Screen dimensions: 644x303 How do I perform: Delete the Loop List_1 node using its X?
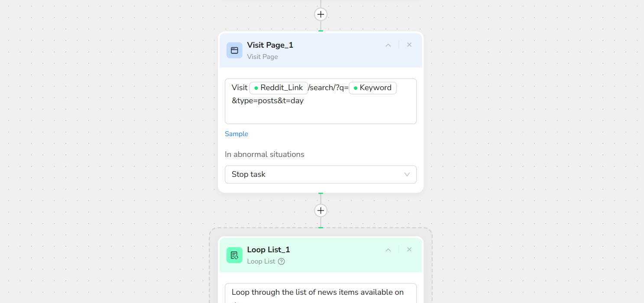click(x=409, y=250)
